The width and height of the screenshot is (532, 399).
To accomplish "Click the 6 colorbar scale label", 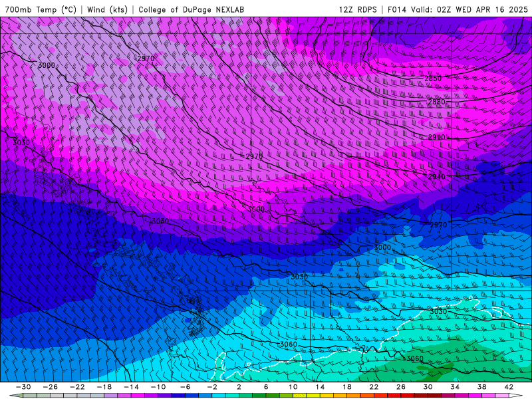I will [266, 387].
